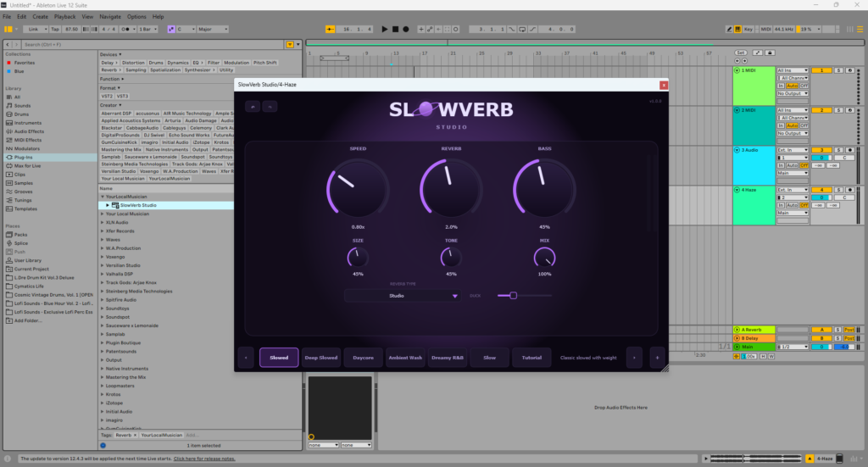The image size is (868, 467).
Task: Click next preset arrow in SlowVerb
Action: (634, 358)
